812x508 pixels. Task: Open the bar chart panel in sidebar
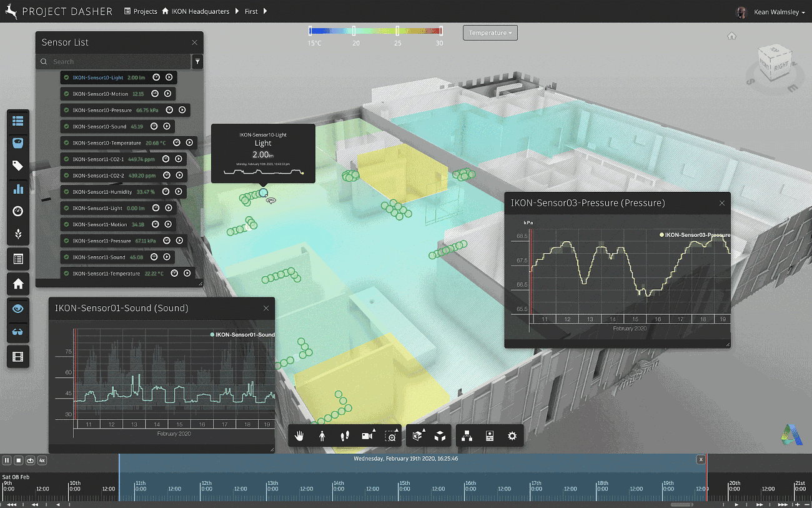(18, 189)
